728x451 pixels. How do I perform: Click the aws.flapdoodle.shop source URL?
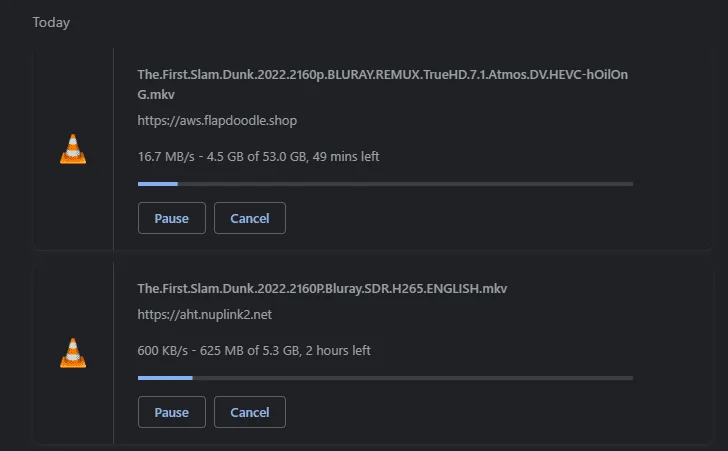click(217, 121)
